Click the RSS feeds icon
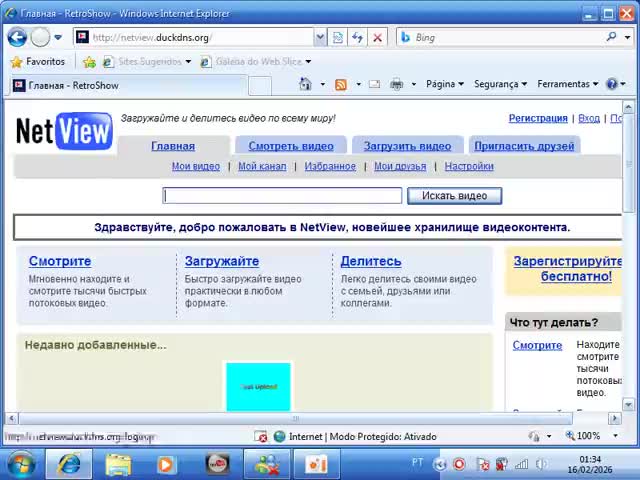 [341, 85]
